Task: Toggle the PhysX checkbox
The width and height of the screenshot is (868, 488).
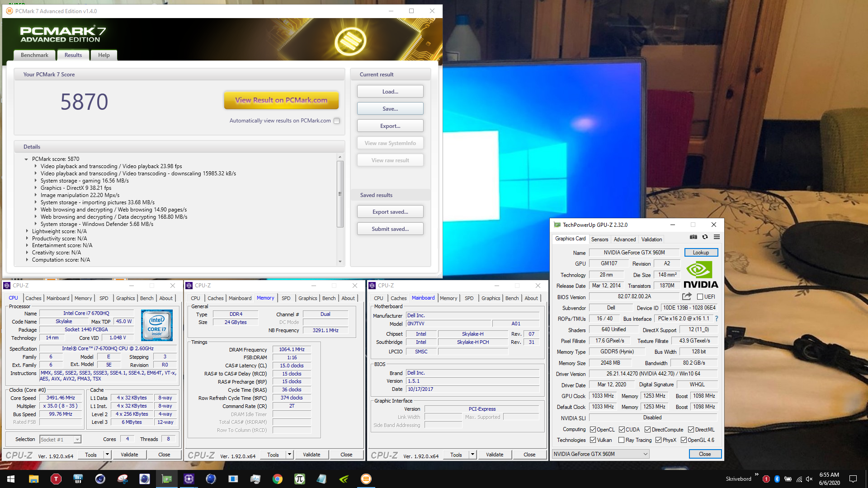Action: coord(658,440)
